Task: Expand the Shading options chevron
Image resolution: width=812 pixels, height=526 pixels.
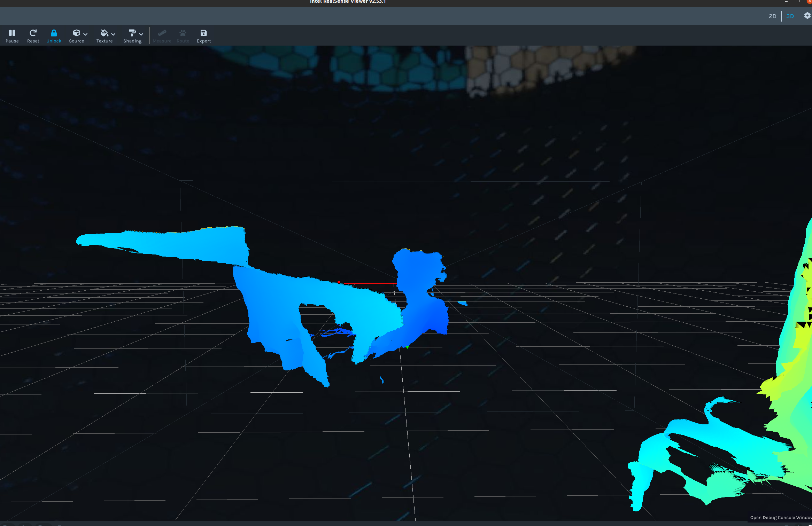Action: pyautogui.click(x=141, y=34)
